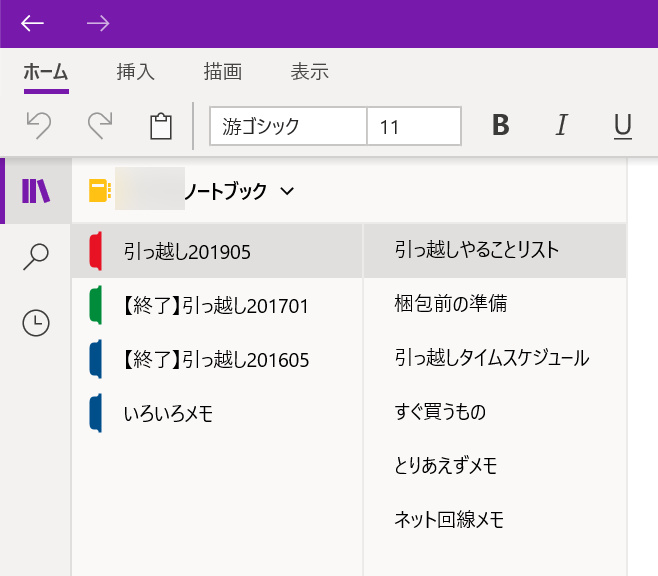Switch to the ホーム tab
This screenshot has height=576, width=658.
pos(46,72)
